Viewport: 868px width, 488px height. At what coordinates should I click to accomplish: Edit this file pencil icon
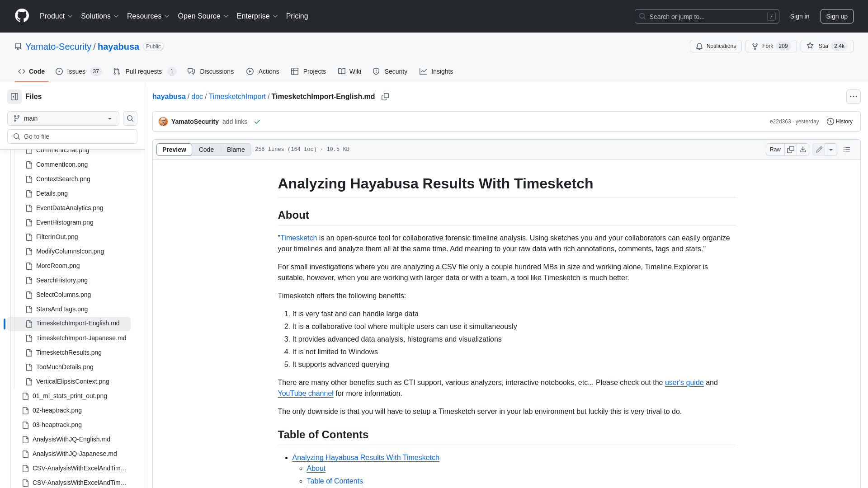(x=819, y=150)
